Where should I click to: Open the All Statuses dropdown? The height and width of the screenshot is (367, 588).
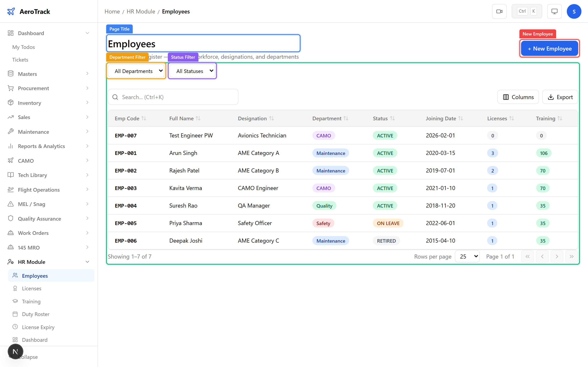(192, 71)
